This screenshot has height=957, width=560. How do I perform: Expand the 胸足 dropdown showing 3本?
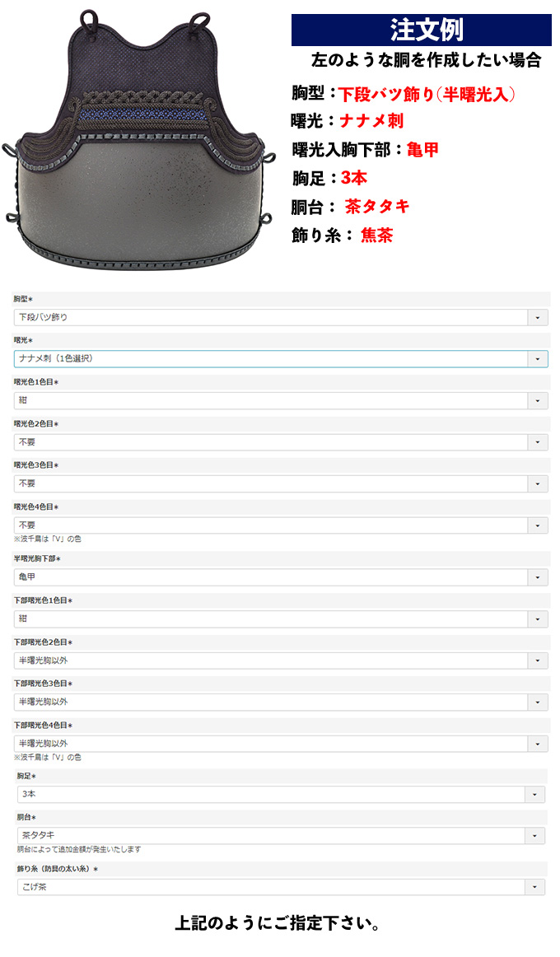281,795
